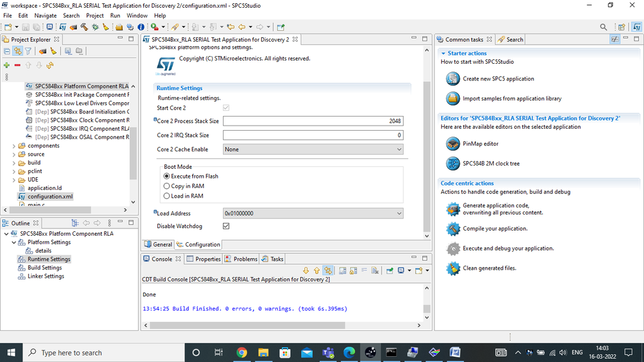
Task: Collapse the Starter actions section
Action: pyautogui.click(x=443, y=53)
